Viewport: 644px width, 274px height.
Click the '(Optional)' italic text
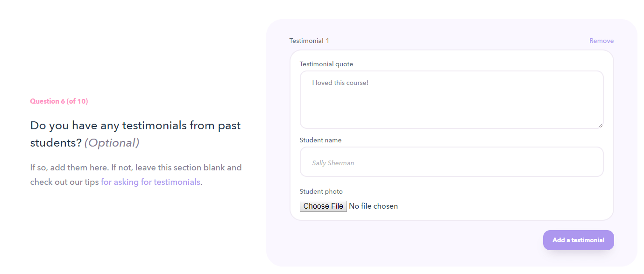[x=112, y=143]
